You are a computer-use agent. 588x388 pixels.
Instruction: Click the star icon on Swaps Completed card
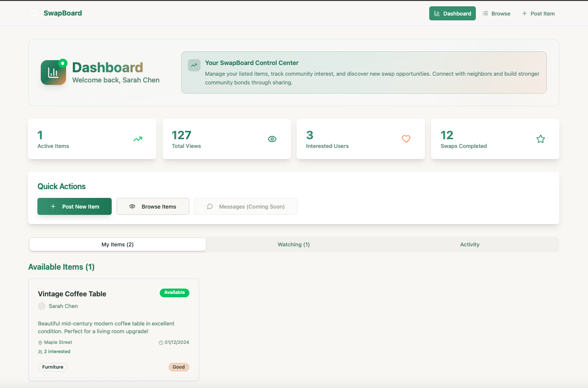pos(540,139)
